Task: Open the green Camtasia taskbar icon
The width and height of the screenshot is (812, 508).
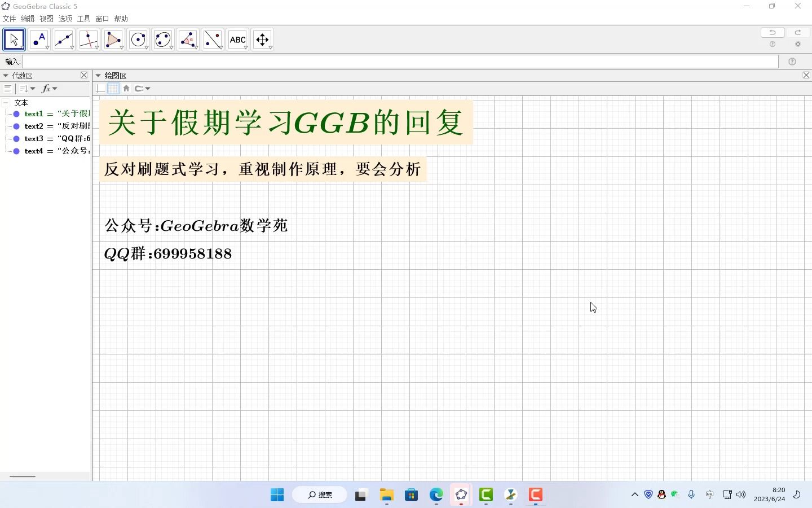Action: coord(486,495)
